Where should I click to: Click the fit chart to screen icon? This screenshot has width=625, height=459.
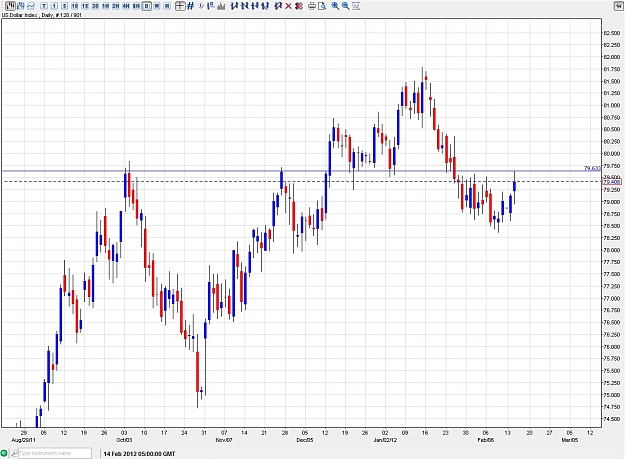pos(356,6)
